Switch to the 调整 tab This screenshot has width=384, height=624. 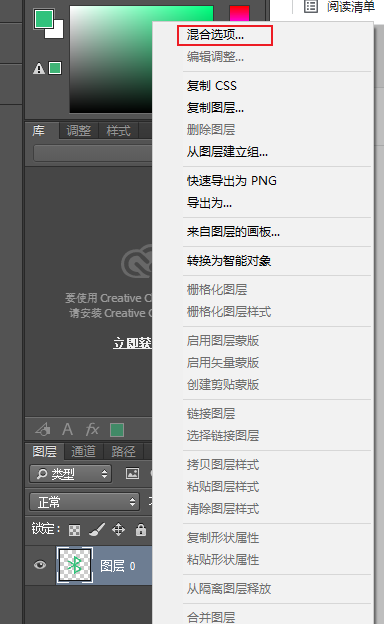pyautogui.click(x=78, y=131)
